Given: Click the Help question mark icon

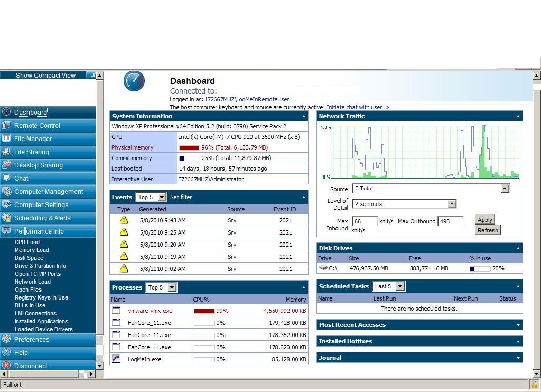Looking at the screenshot, I should (x=6, y=352).
